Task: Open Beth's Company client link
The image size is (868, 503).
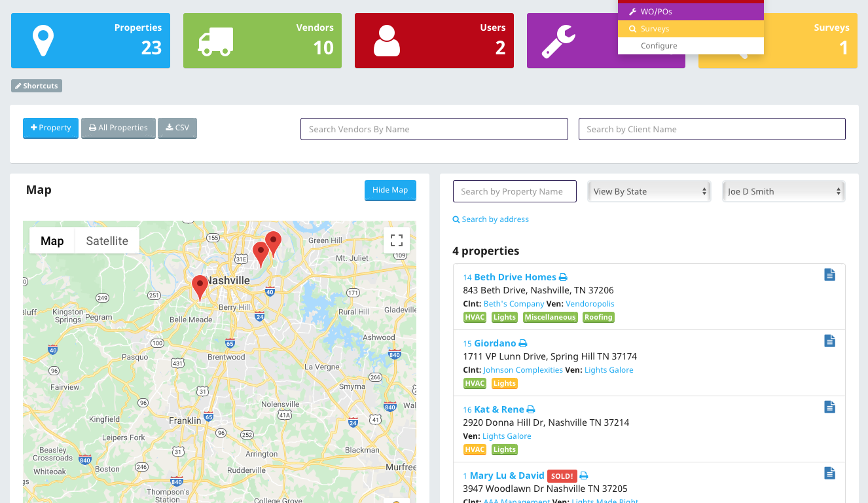Action: [514, 304]
